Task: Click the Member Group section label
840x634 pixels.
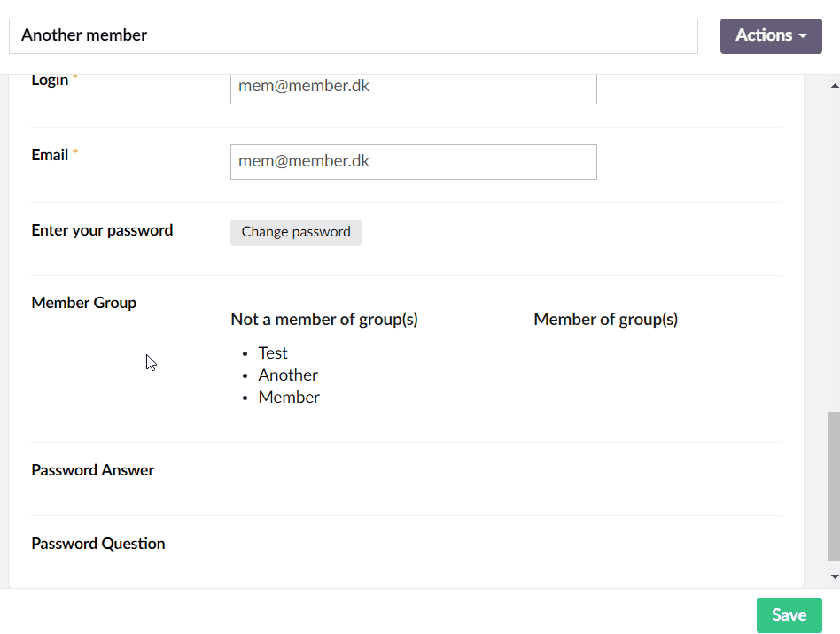Action: click(x=83, y=302)
